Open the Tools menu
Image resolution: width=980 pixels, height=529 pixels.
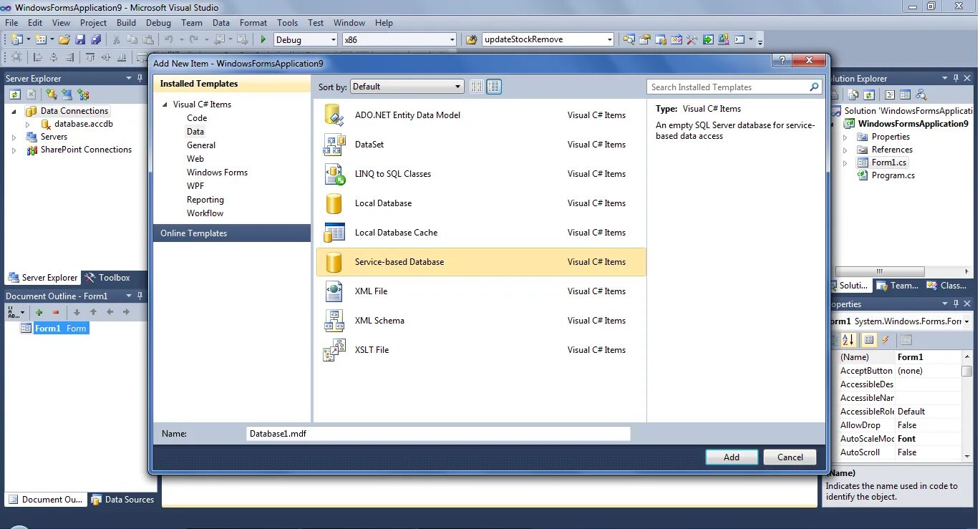coord(287,23)
